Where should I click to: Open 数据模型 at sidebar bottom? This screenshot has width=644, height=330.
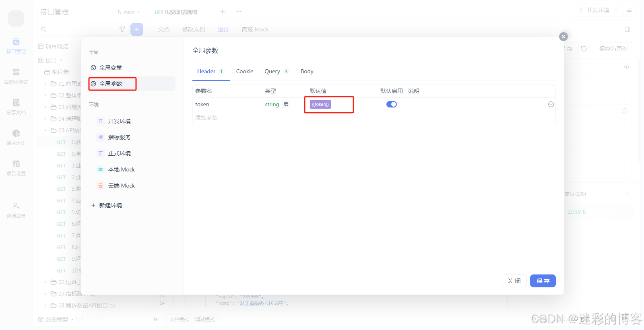pyautogui.click(x=53, y=320)
